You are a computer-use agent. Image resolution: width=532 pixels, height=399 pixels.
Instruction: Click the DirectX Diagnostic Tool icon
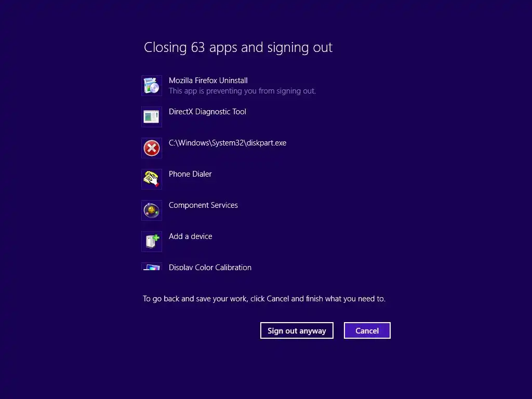(152, 117)
